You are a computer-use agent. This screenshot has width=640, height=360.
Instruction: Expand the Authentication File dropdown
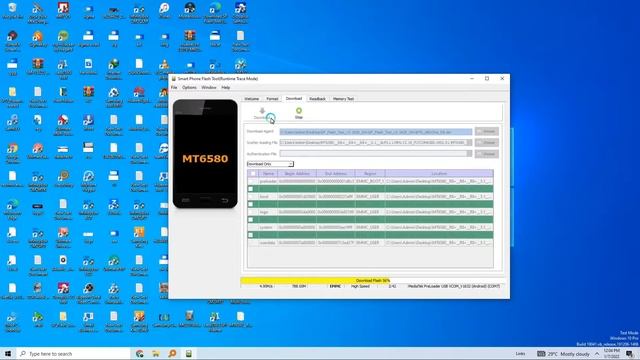click(469, 153)
